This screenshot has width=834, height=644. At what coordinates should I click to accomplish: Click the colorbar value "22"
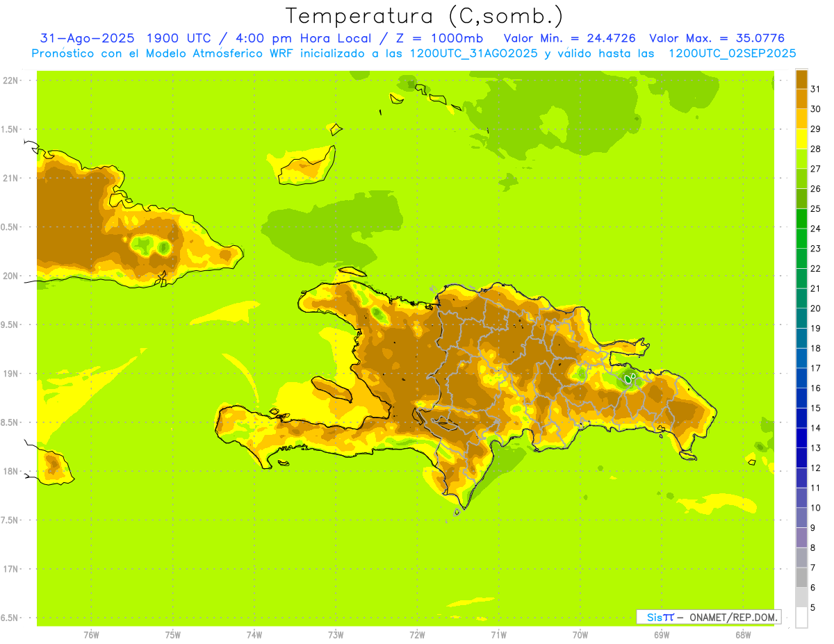[x=816, y=269]
